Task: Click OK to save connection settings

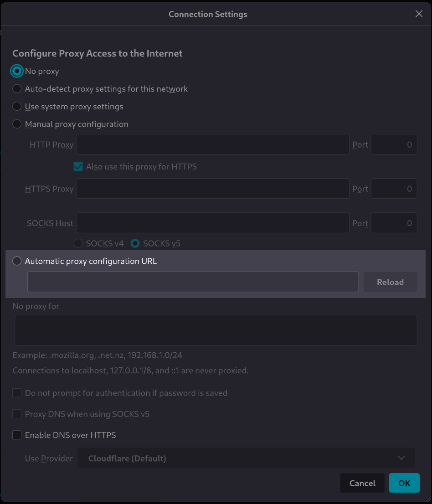Action: coord(404,483)
